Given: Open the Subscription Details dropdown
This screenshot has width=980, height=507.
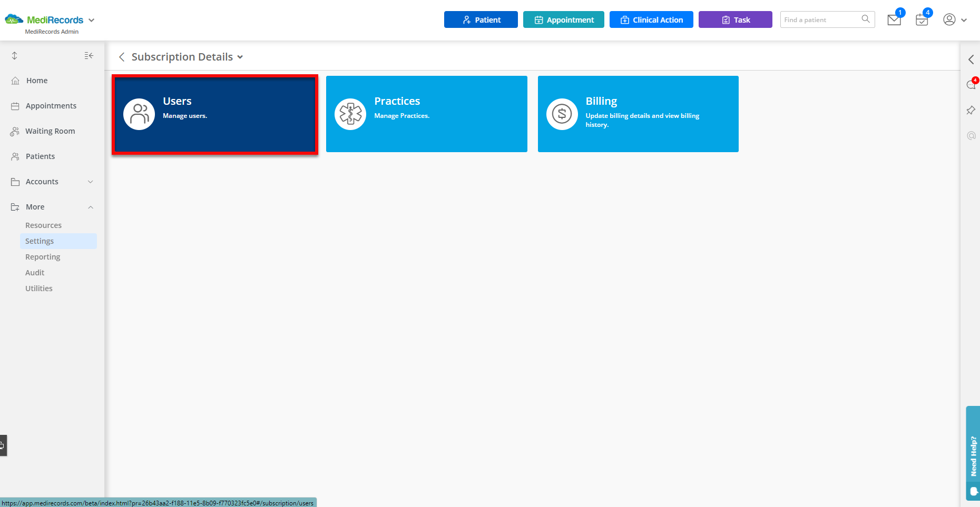Looking at the screenshot, I should pos(240,57).
